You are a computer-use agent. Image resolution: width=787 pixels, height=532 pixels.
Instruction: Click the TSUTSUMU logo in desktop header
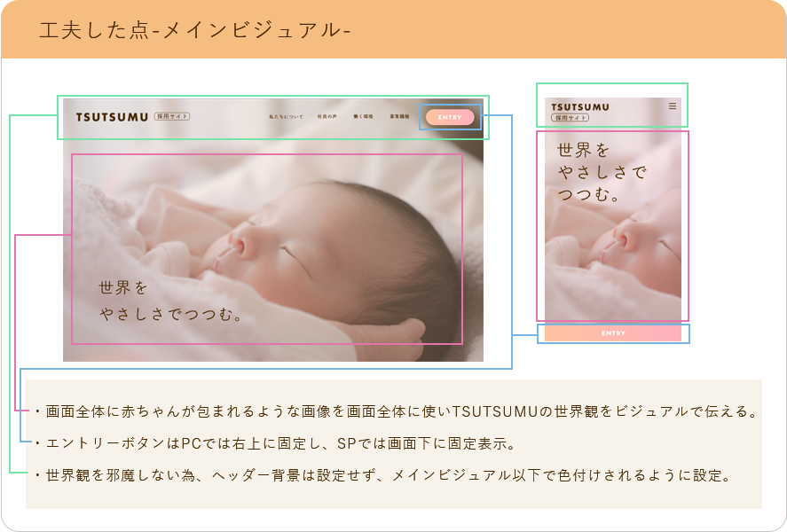click(x=113, y=116)
